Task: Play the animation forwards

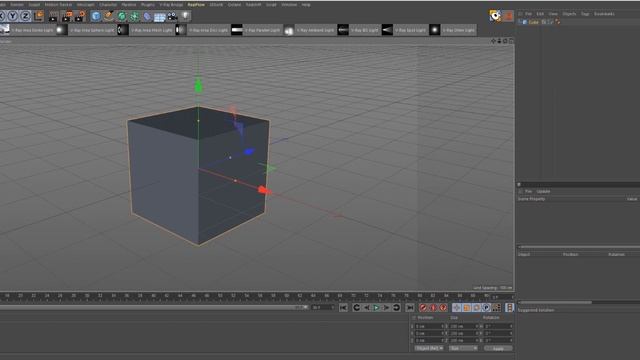Action: [376, 308]
